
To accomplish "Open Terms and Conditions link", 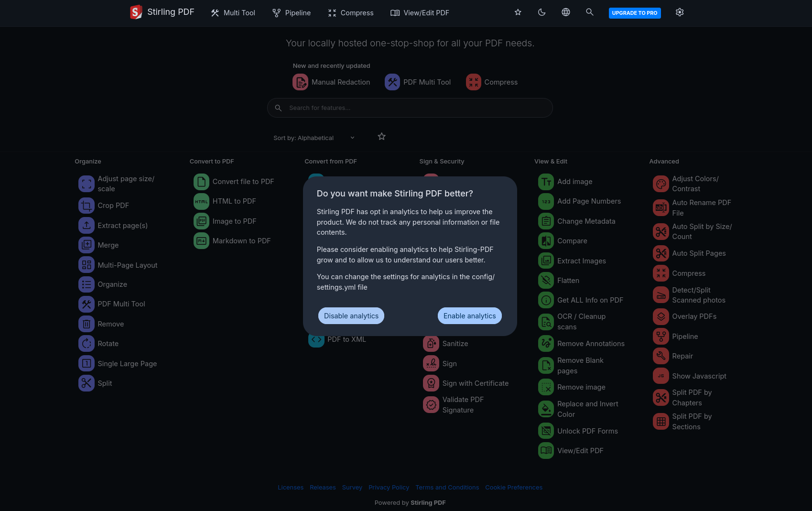I will tap(447, 488).
